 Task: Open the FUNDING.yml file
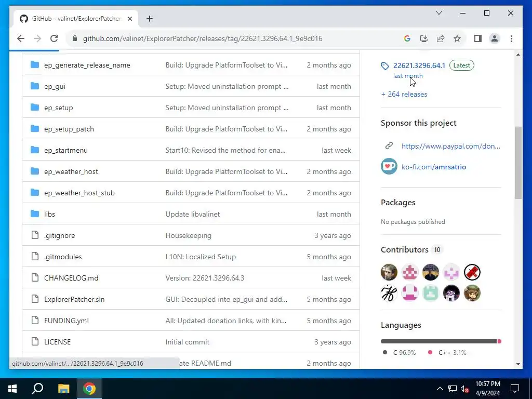[x=66, y=321]
